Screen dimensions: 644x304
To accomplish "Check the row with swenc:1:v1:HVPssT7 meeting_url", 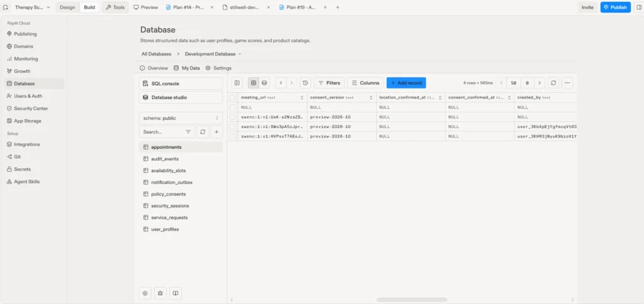I will click(233, 136).
